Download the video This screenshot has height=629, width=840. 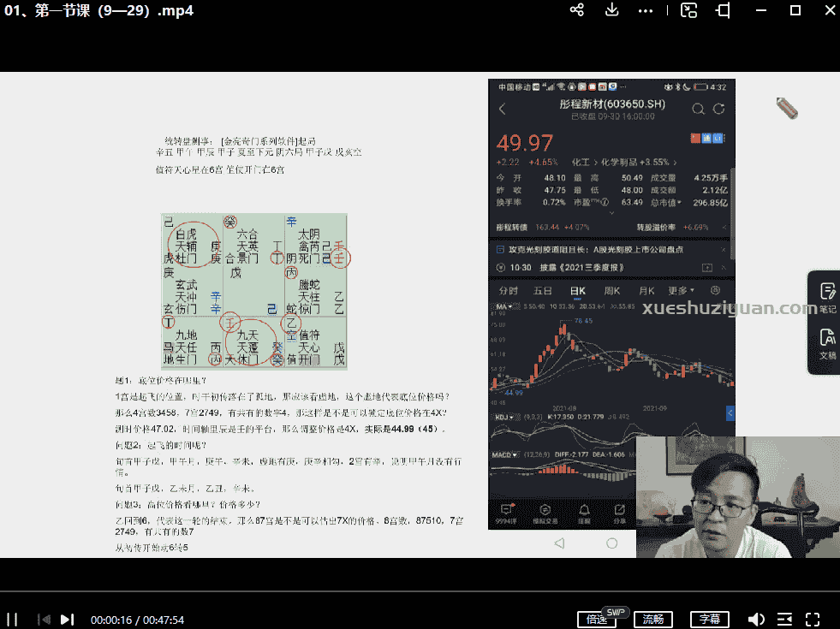pos(611,10)
